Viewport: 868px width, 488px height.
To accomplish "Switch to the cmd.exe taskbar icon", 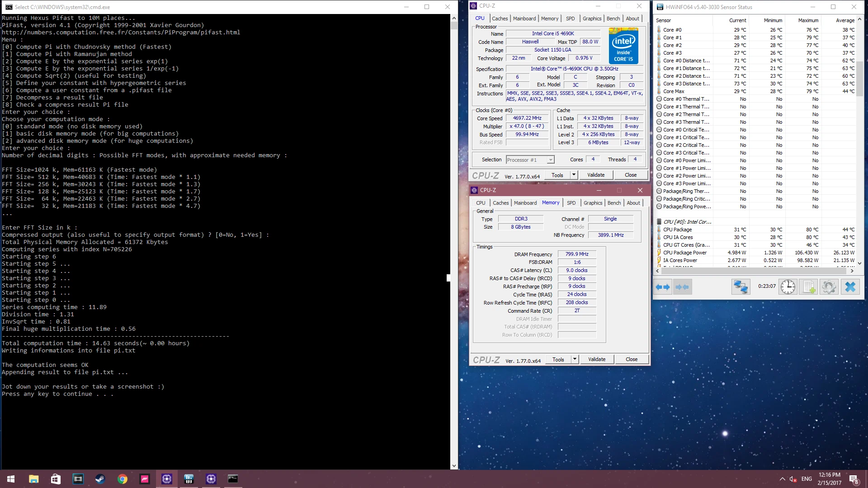I will (x=233, y=479).
